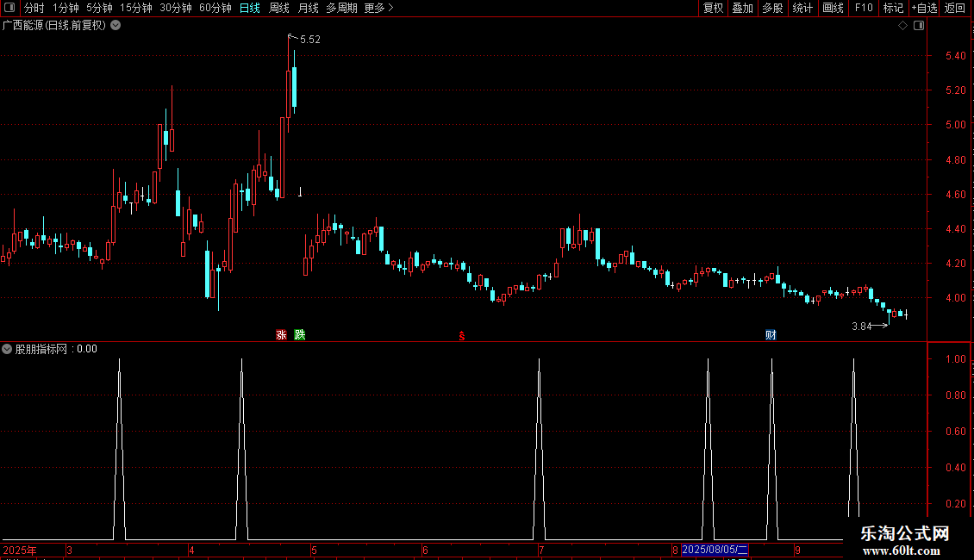Open F10 company information
The width and height of the screenshot is (974, 560).
(x=864, y=8)
